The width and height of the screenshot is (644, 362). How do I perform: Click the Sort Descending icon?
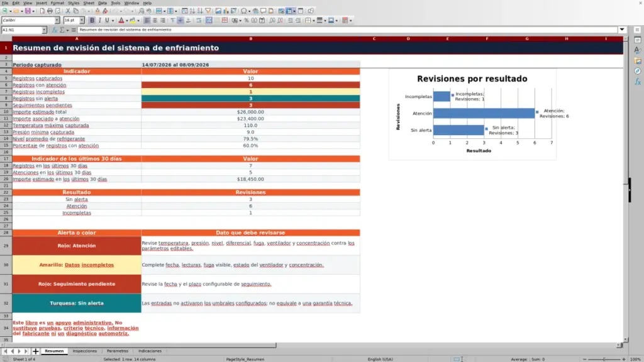(x=200, y=11)
